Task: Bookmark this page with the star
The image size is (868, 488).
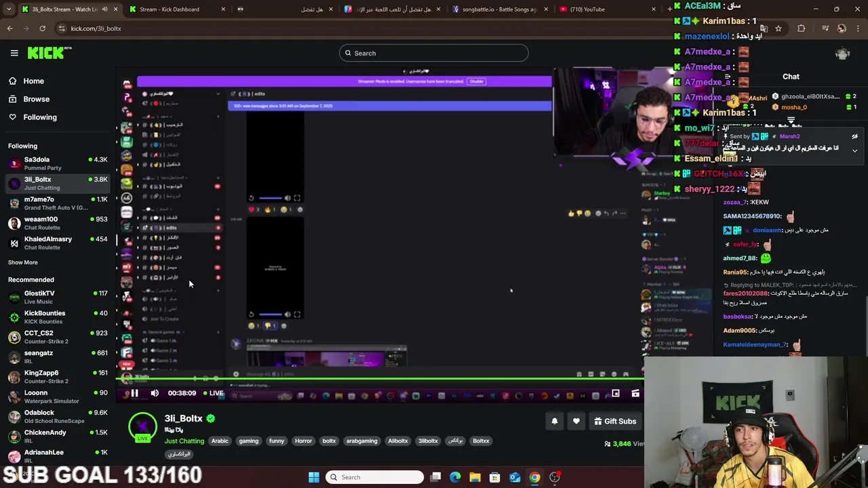Action: (x=778, y=28)
